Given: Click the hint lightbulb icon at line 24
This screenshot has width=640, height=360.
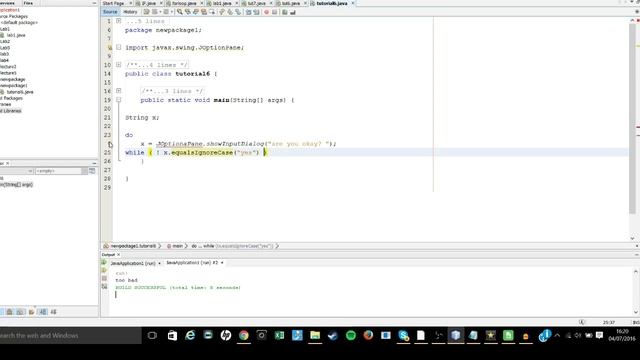Looking at the screenshot, I should (x=110, y=144).
